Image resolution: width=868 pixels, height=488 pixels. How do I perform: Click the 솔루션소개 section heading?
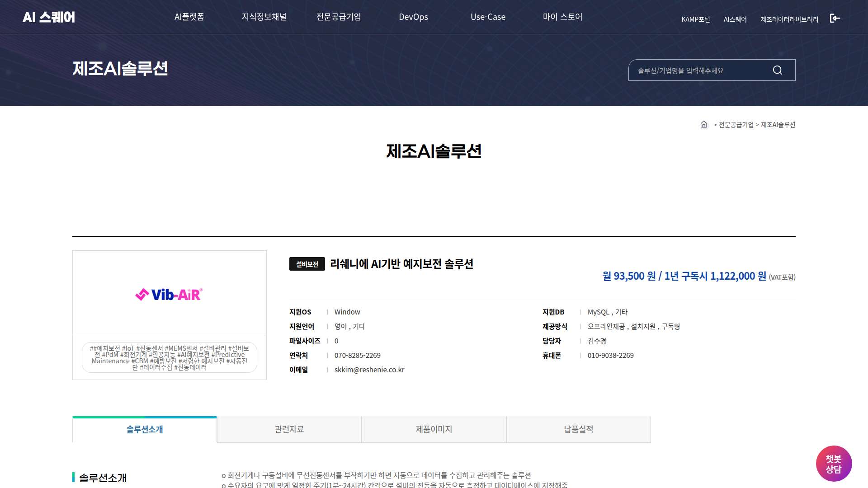click(103, 478)
